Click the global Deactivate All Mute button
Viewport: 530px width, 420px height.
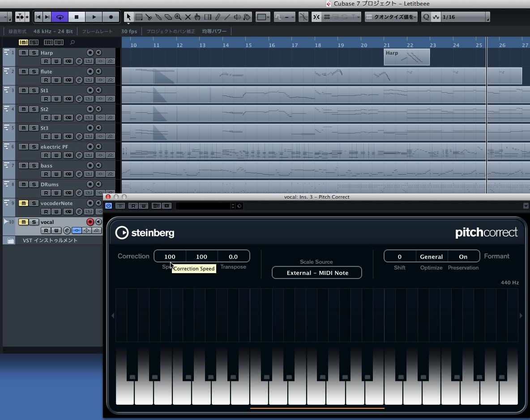click(x=23, y=42)
